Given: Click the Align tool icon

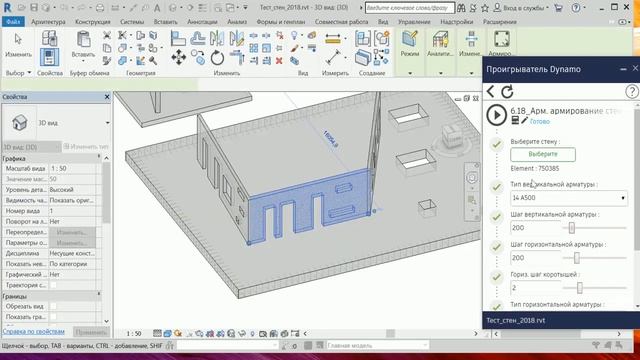Looking at the screenshot, I should click(178, 38).
